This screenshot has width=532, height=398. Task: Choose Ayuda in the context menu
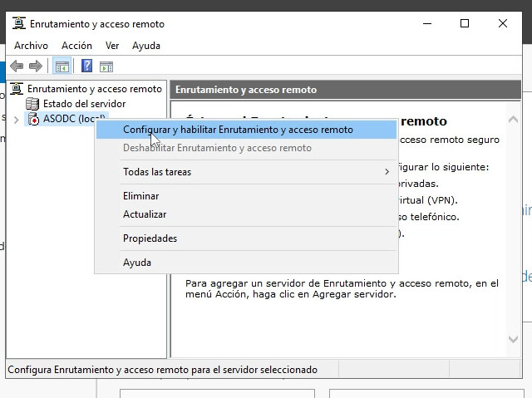pos(137,263)
